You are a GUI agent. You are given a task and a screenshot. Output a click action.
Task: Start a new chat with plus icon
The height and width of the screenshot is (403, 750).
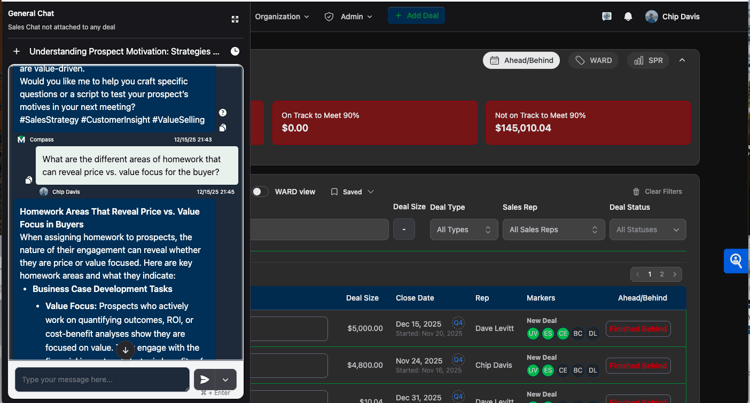pyautogui.click(x=16, y=51)
